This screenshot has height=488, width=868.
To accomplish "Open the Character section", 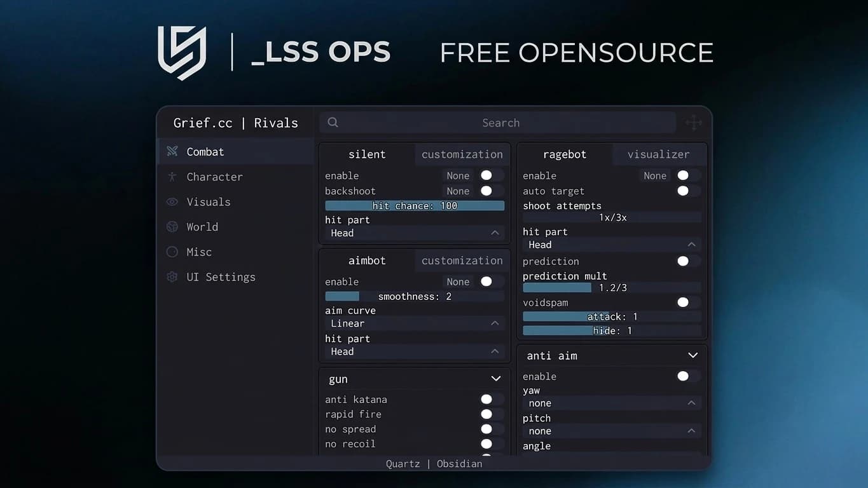I will coord(235,177).
